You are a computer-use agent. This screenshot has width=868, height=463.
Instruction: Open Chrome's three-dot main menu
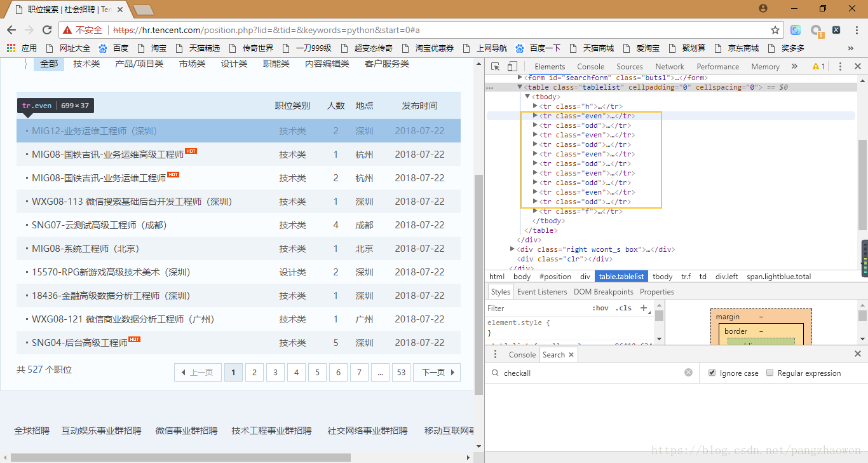(x=855, y=30)
